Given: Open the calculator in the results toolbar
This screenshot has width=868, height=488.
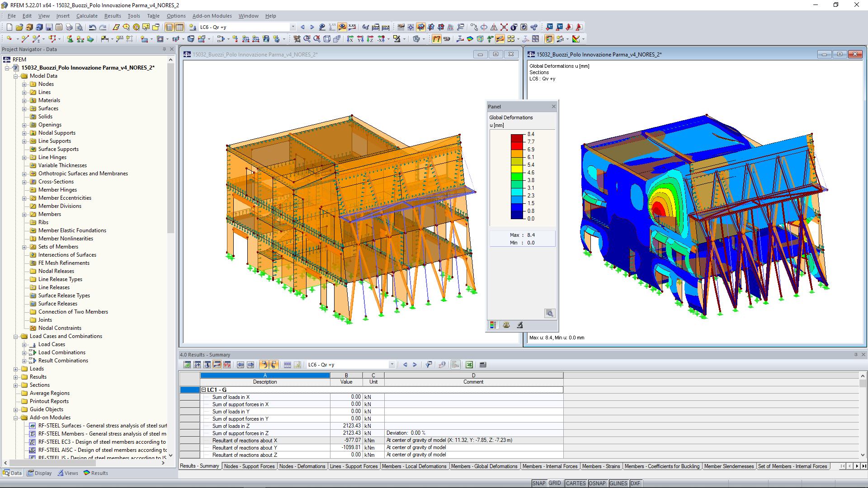Looking at the screenshot, I should (483, 365).
